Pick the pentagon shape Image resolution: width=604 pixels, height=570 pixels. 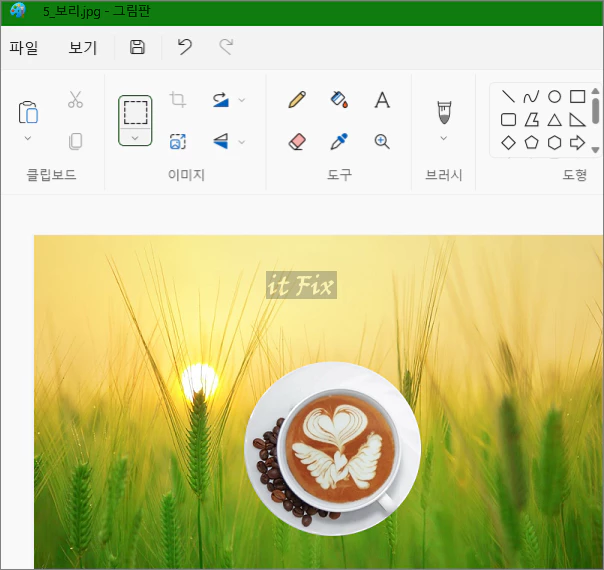(x=532, y=142)
